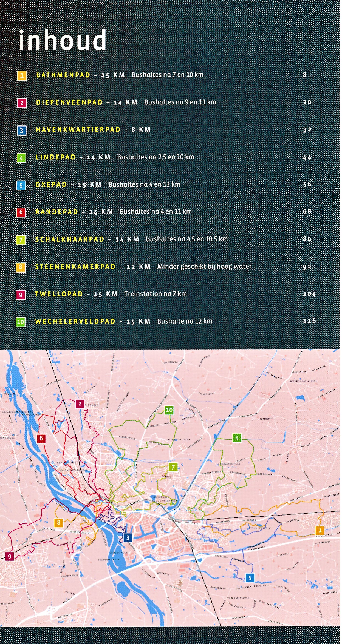Select the light-blue number 5 icon beside Oxepad

pyautogui.click(x=21, y=185)
